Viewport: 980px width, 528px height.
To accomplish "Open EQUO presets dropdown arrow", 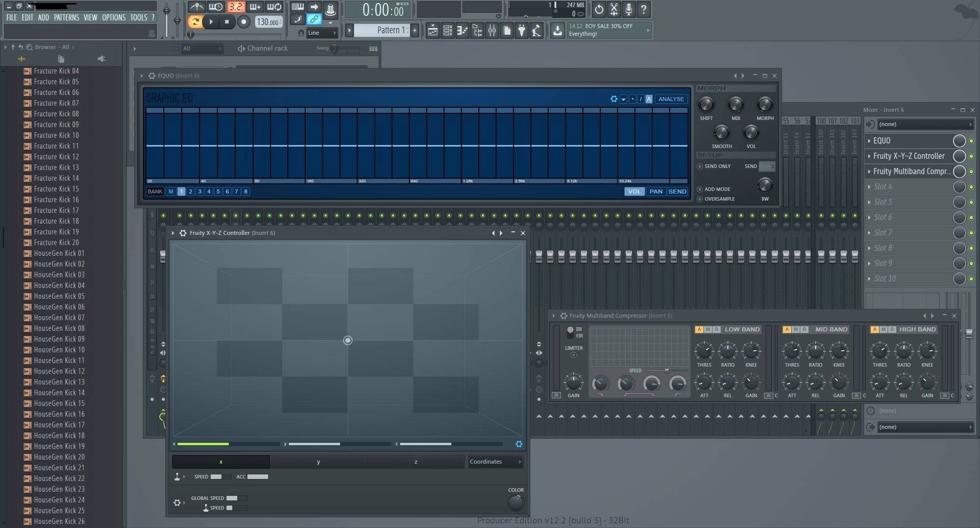I will tap(623, 99).
